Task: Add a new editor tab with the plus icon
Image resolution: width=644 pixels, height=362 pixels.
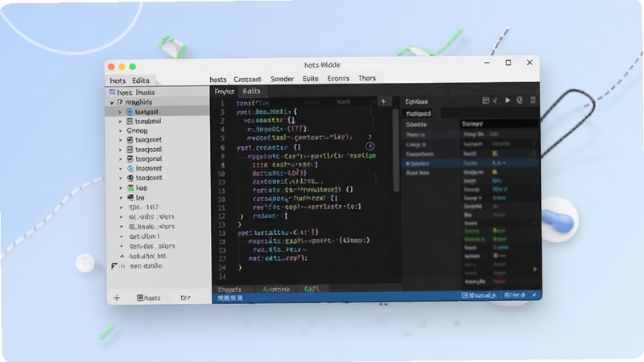Action: click(x=383, y=101)
